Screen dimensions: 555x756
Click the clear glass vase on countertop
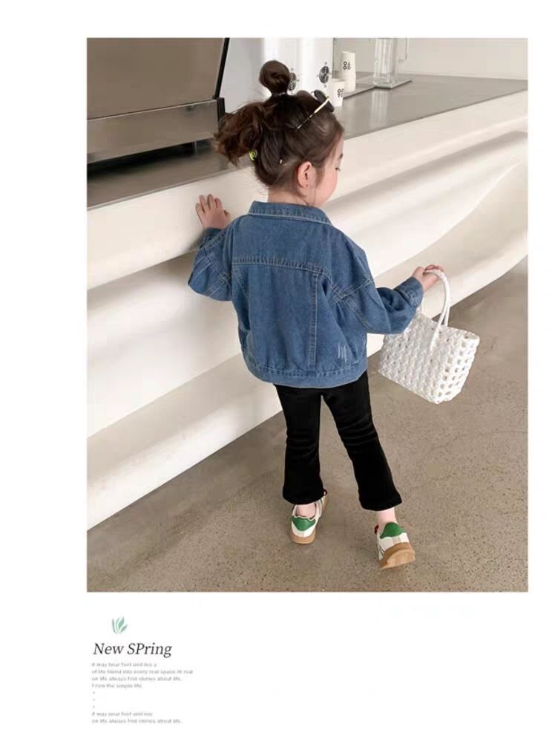pyautogui.click(x=390, y=61)
